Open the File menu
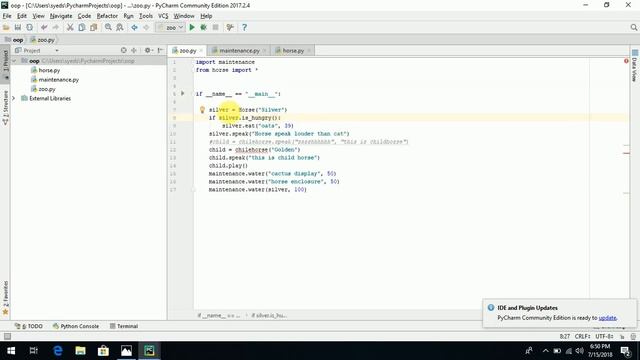This screenshot has width=640, height=360. (7, 16)
